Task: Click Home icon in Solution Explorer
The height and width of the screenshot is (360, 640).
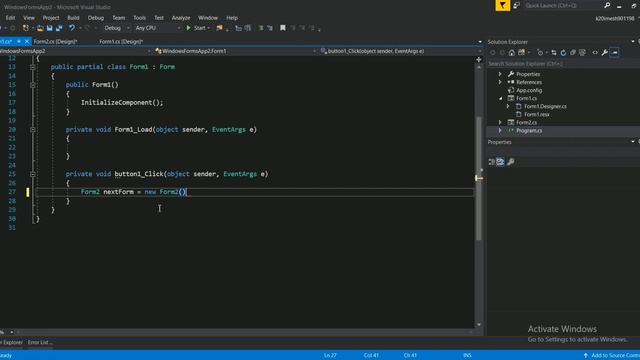Action: (511, 53)
